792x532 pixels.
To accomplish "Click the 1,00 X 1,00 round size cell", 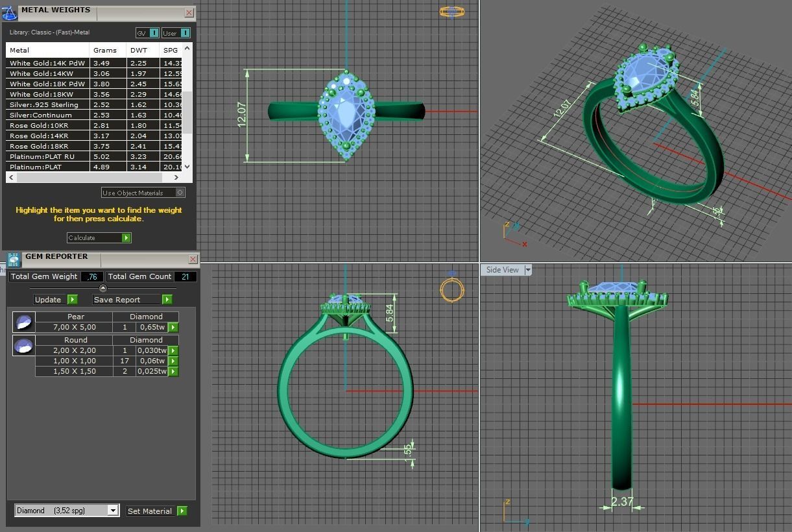I will (x=75, y=361).
